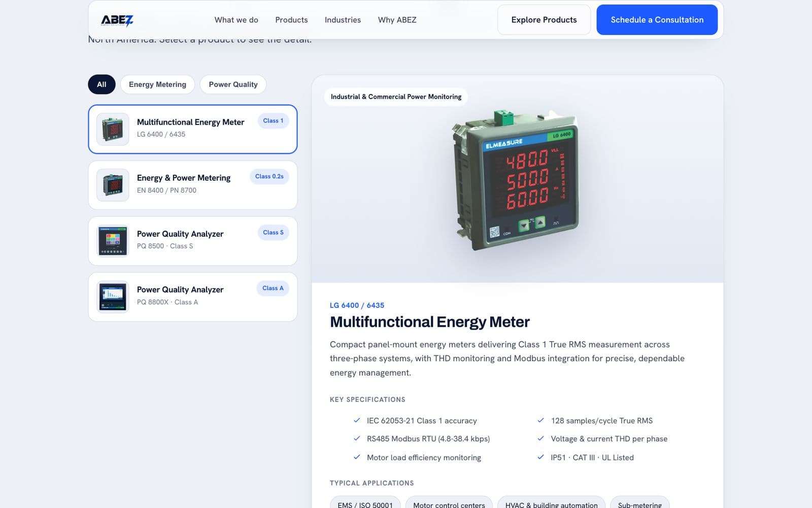Select the All filter pill
812x508 pixels.
[x=101, y=84]
